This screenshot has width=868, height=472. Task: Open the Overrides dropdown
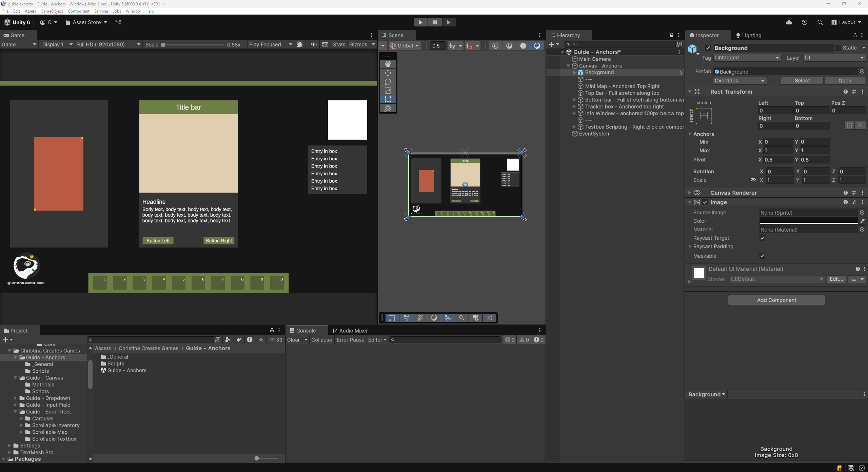tap(739, 81)
